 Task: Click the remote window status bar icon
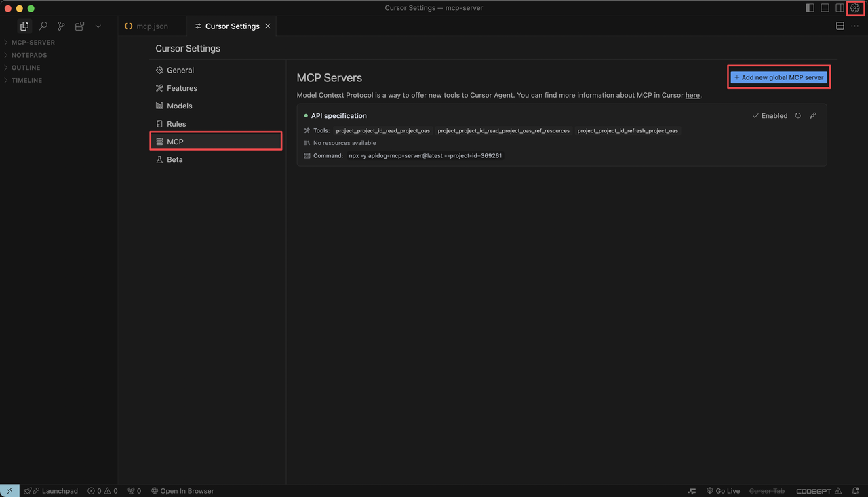tap(9, 491)
